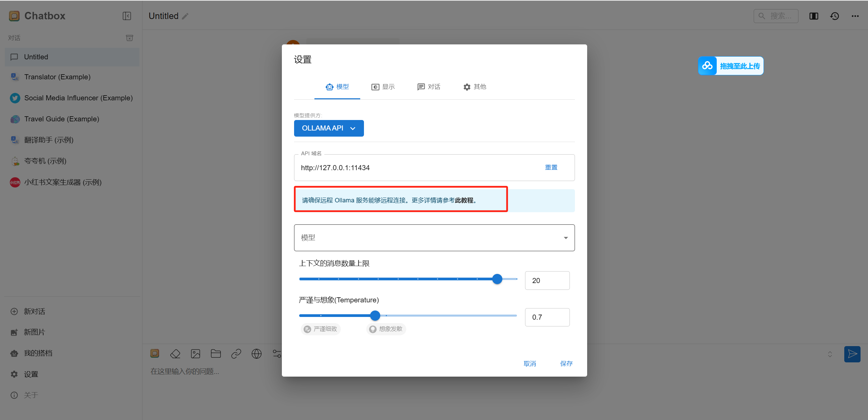
Task: Create new image chat with 新图片
Action: pyautogui.click(x=72, y=332)
